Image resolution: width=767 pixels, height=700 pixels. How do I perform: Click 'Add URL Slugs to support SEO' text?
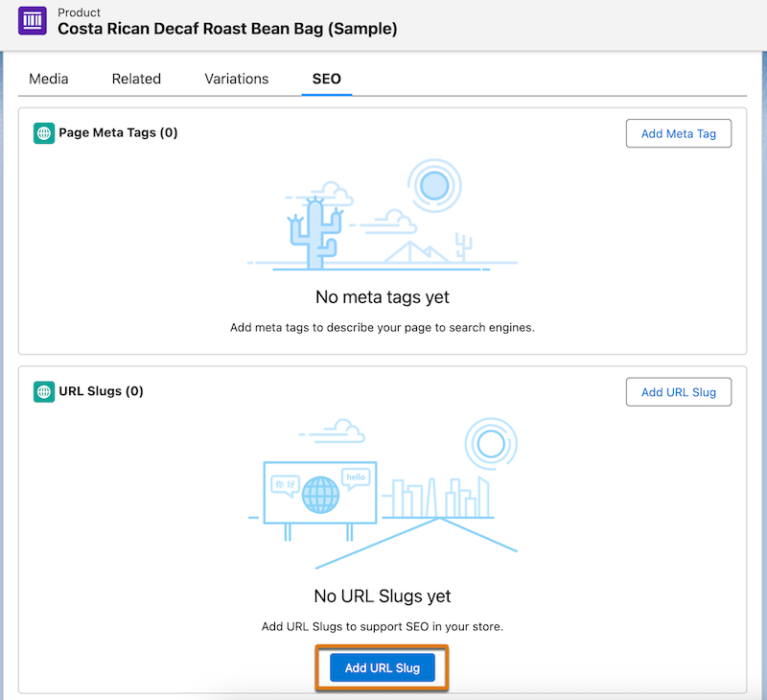point(382,626)
